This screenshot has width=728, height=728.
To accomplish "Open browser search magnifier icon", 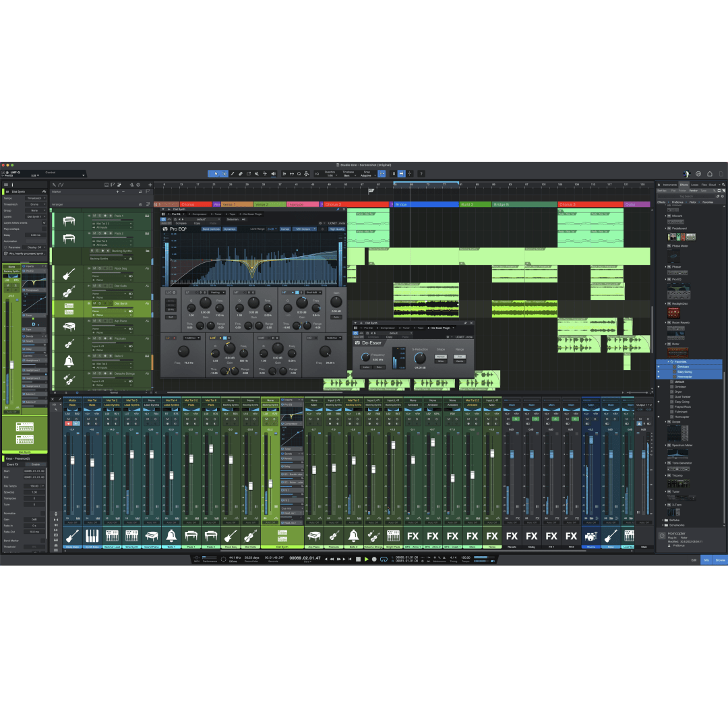I will click(x=723, y=185).
